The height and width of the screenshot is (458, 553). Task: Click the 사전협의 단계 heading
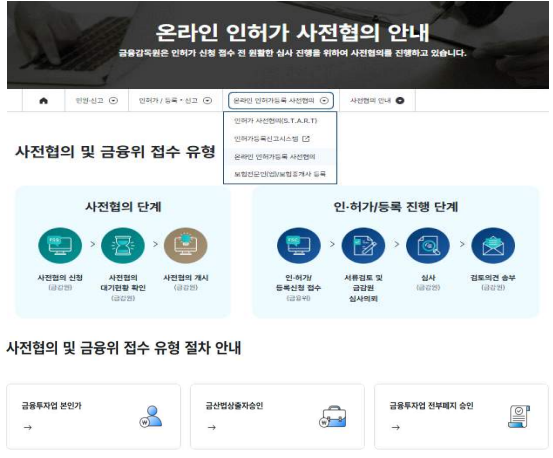[123, 207]
